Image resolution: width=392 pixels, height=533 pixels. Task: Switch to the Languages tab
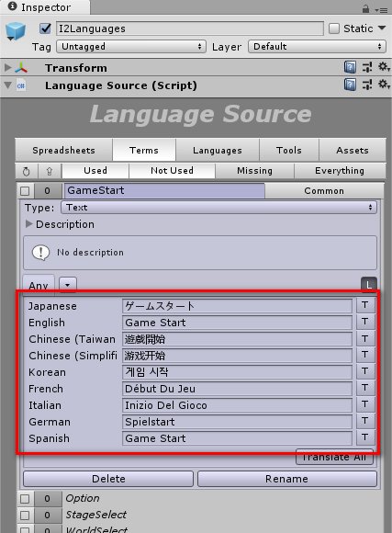coord(218,150)
